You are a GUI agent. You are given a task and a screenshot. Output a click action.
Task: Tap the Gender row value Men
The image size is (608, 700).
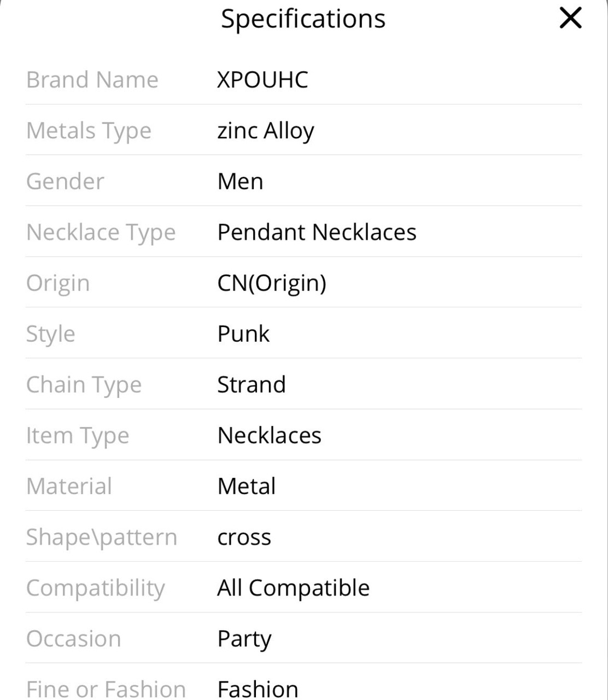[x=240, y=182]
